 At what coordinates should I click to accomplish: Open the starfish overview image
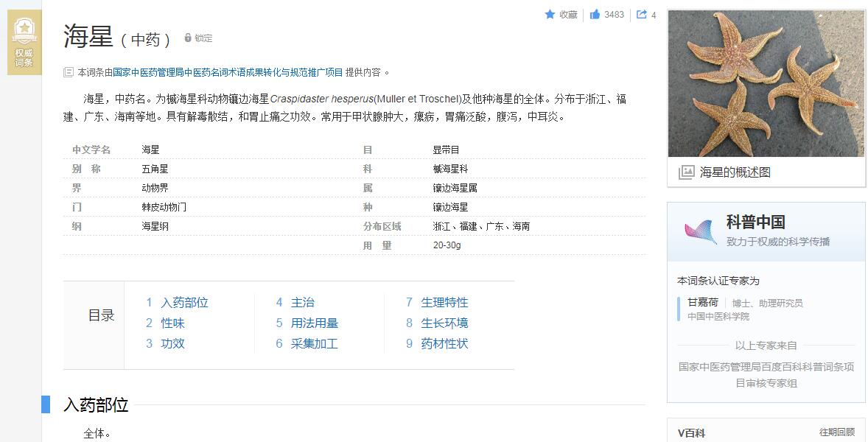pos(766,83)
